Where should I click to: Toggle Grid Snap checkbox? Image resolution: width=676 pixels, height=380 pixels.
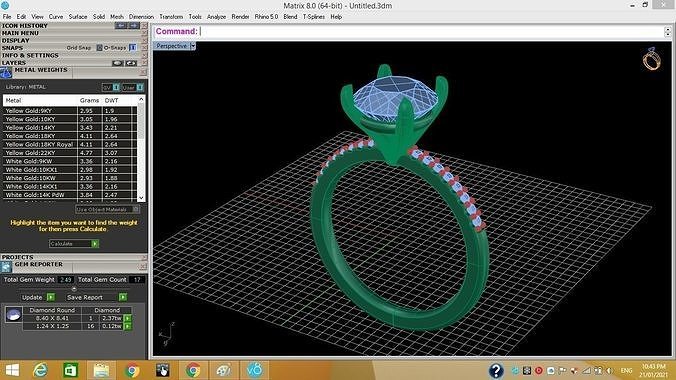[x=99, y=48]
